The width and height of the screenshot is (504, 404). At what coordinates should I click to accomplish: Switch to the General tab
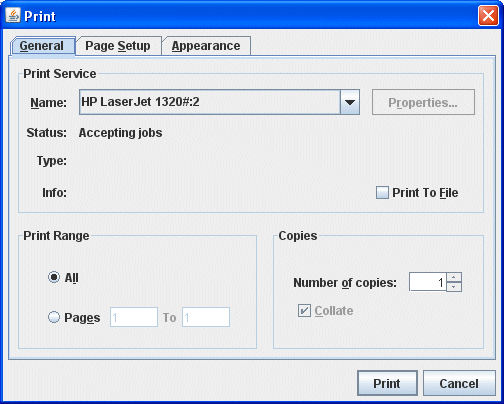click(x=42, y=46)
